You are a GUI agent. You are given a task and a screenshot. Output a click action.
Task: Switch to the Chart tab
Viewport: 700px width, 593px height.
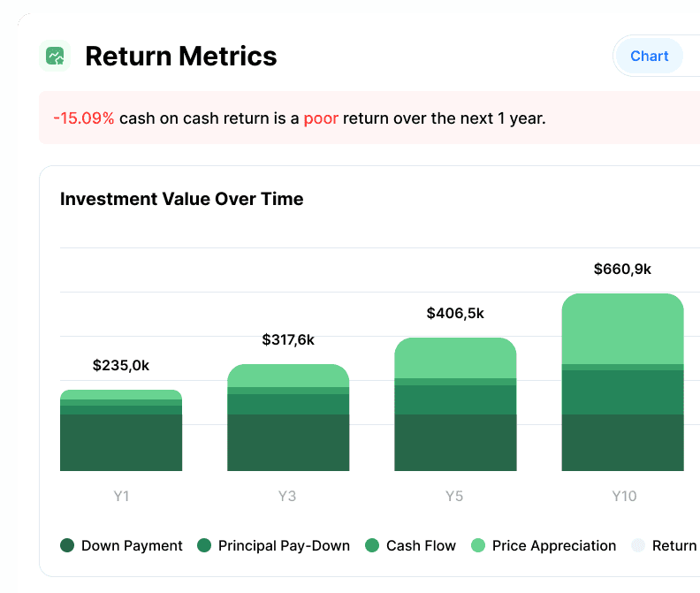click(x=649, y=56)
